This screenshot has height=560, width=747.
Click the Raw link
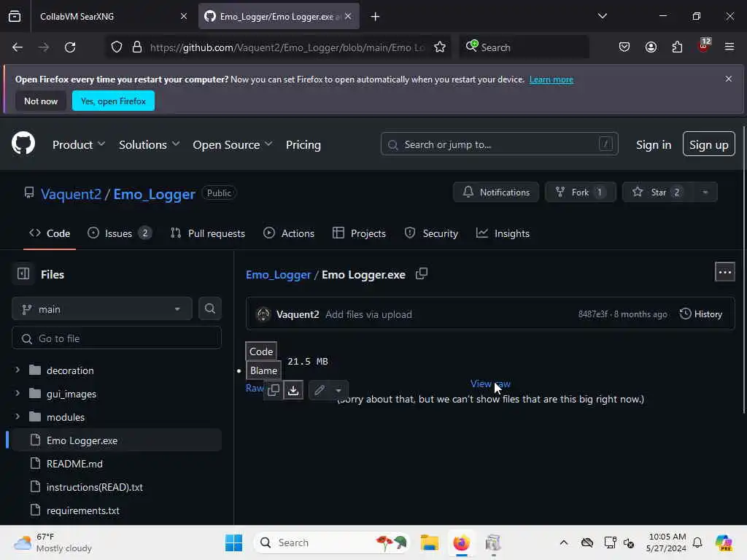click(x=255, y=388)
